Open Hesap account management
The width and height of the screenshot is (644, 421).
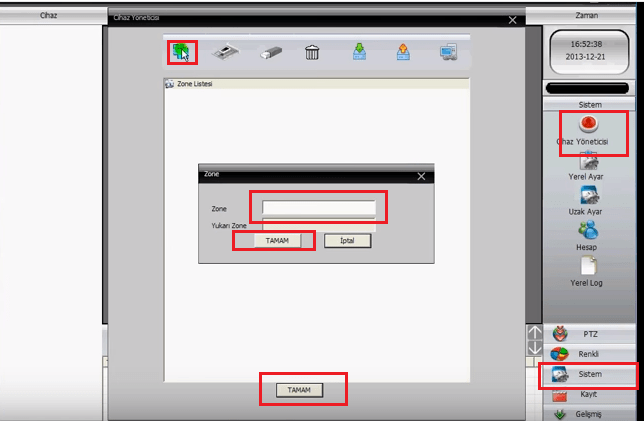click(589, 233)
